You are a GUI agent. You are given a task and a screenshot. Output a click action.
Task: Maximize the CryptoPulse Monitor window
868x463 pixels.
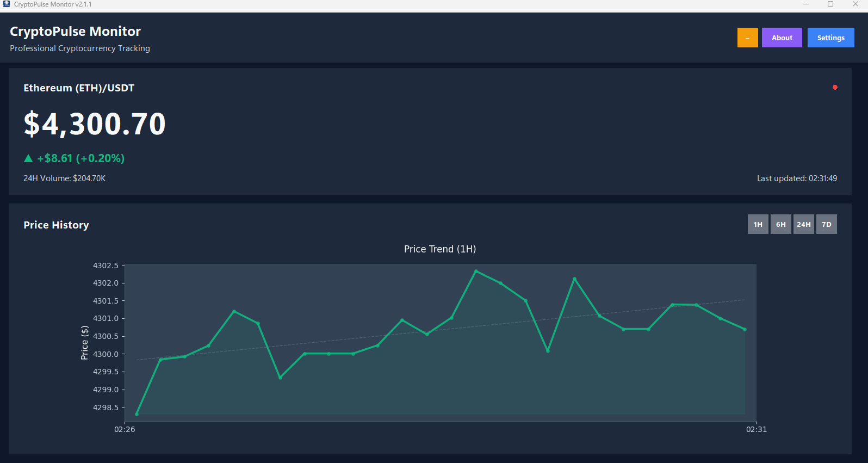pyautogui.click(x=830, y=4)
